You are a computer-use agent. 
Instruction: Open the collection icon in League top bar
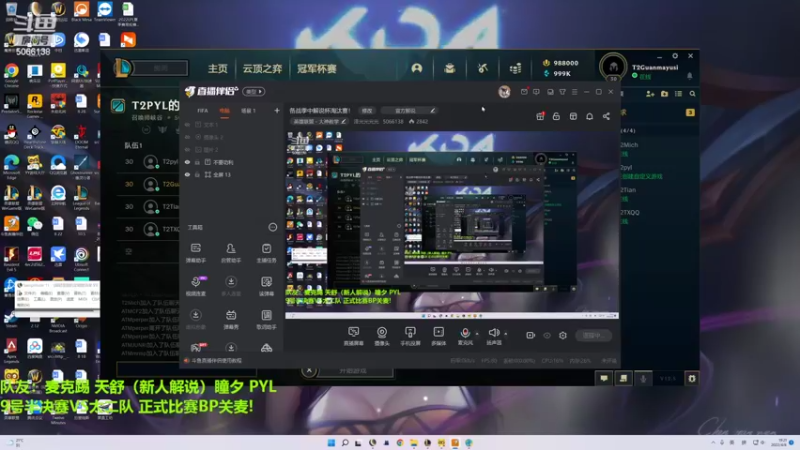[449, 68]
